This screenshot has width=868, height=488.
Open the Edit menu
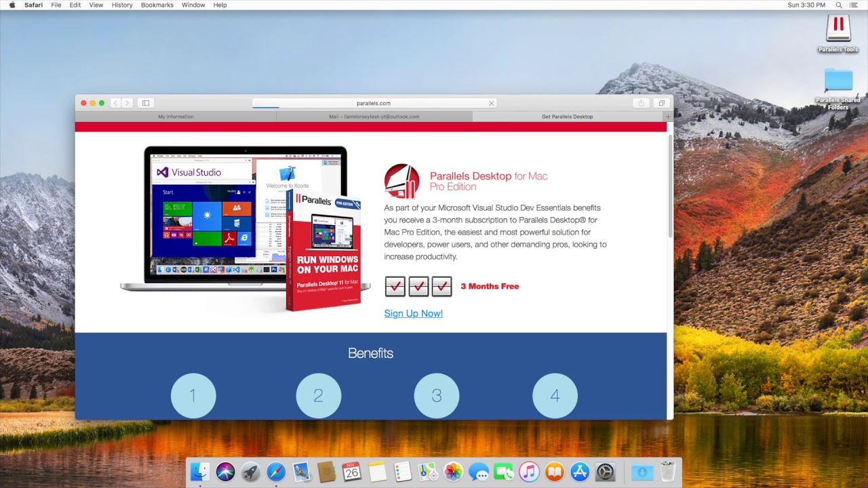[75, 5]
